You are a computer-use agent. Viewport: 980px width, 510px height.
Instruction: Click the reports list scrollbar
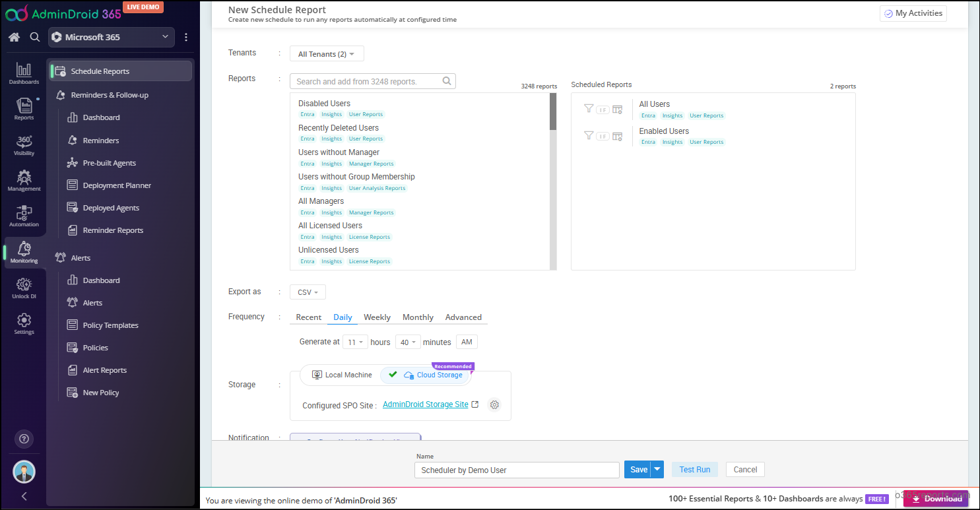(x=553, y=112)
